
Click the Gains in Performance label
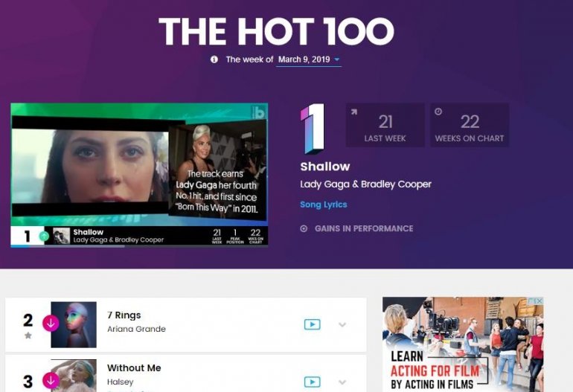click(x=364, y=228)
